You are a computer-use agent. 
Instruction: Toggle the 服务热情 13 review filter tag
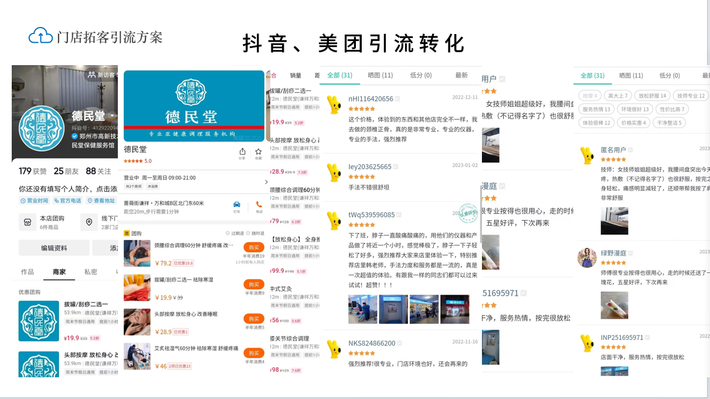pyautogui.click(x=596, y=109)
